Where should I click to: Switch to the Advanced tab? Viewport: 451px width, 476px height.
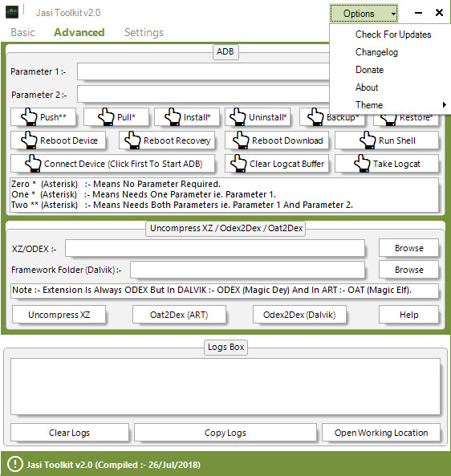point(79,32)
